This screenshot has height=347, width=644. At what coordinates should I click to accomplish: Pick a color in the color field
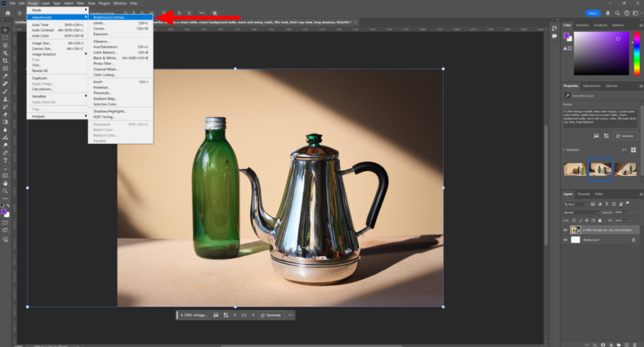tap(601, 54)
